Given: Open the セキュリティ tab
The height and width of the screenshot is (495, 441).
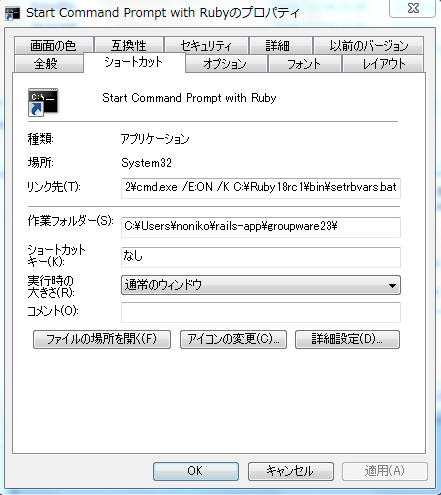Looking at the screenshot, I should tap(206, 45).
